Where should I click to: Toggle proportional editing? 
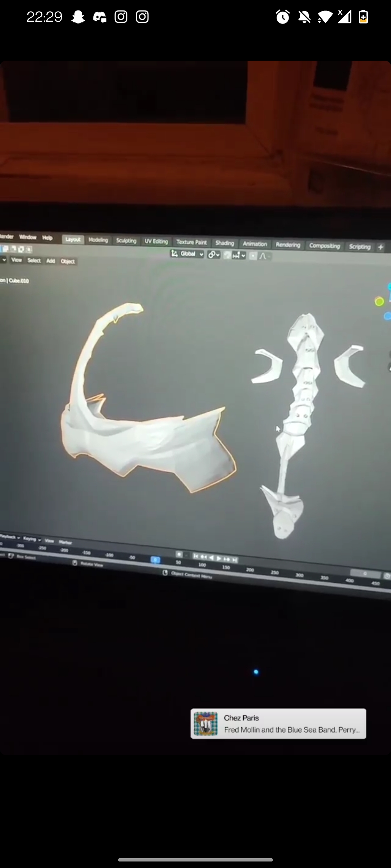253,256
